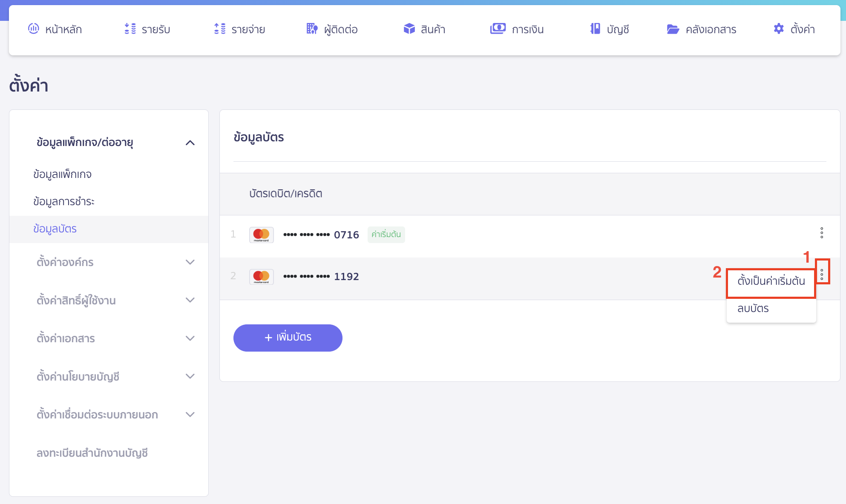Open ข้อมูลการชำระ sidebar link
This screenshot has height=504, width=846.
coord(64,201)
